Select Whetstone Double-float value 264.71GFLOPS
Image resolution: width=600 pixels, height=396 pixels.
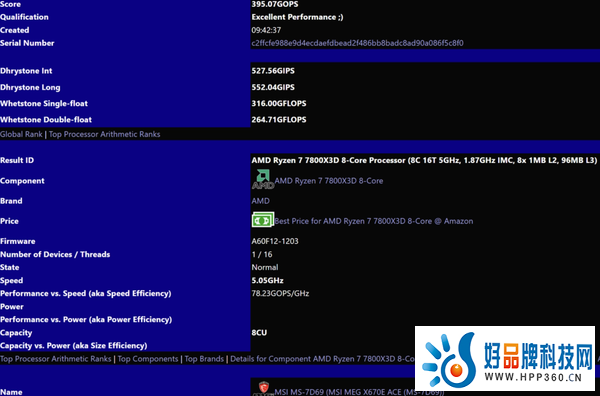(279, 120)
